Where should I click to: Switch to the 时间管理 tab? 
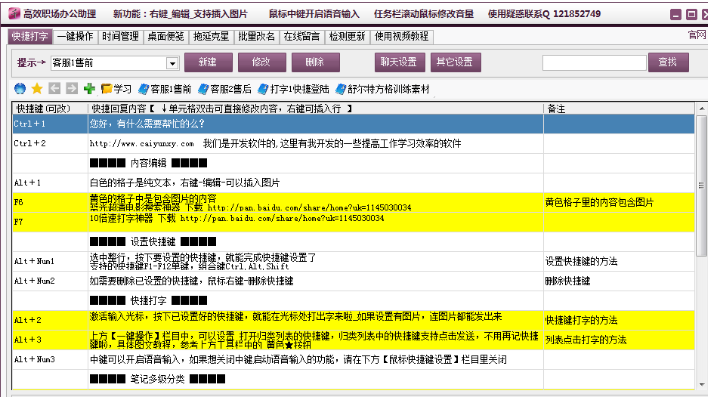point(121,37)
